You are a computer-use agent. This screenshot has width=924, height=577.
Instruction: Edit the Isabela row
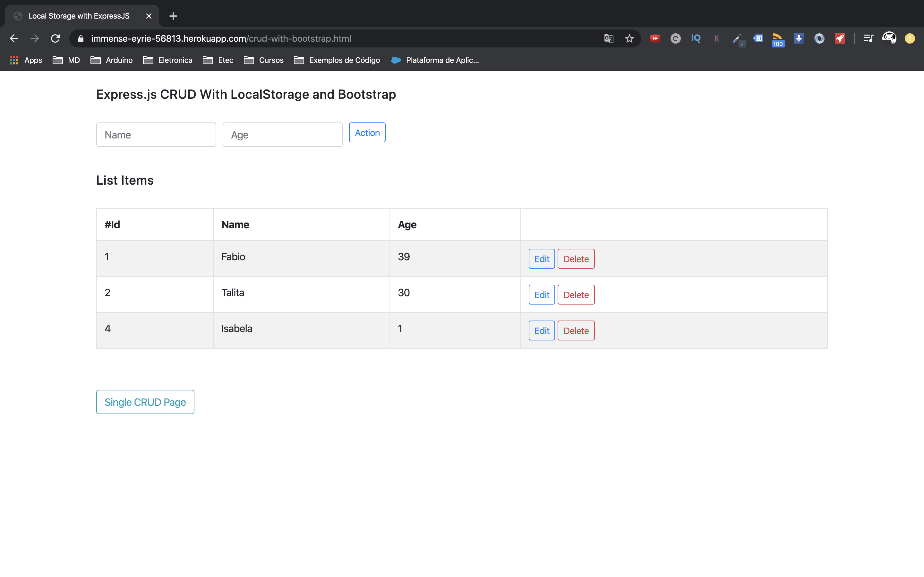[542, 330]
